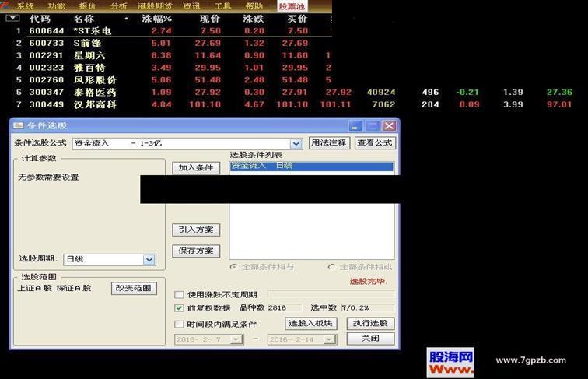Image resolution: width=588 pixels, height=379 pixels.
Task: Sort by 涨幅% column header
Action: [157, 19]
